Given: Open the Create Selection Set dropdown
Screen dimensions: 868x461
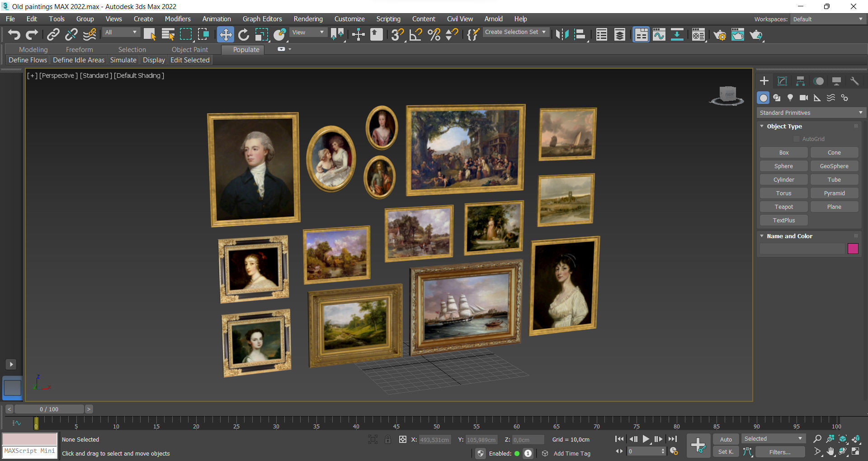Looking at the screenshot, I should tap(516, 32).
